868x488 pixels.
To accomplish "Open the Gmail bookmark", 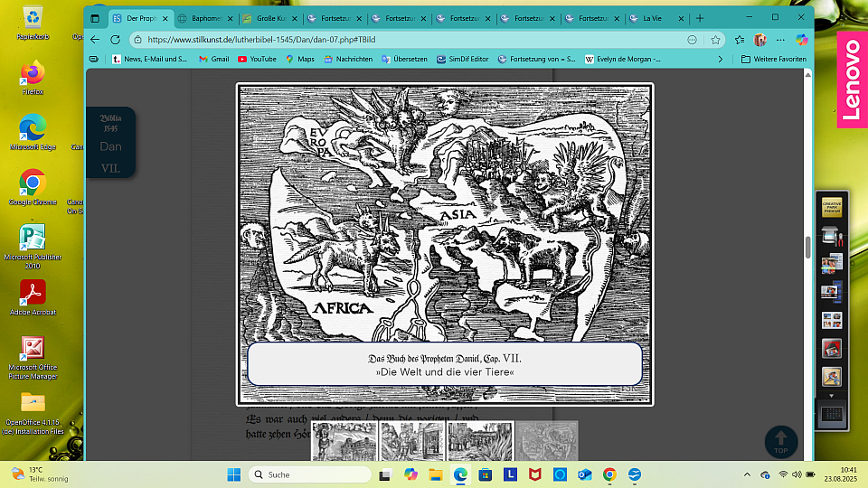I will click(213, 60).
